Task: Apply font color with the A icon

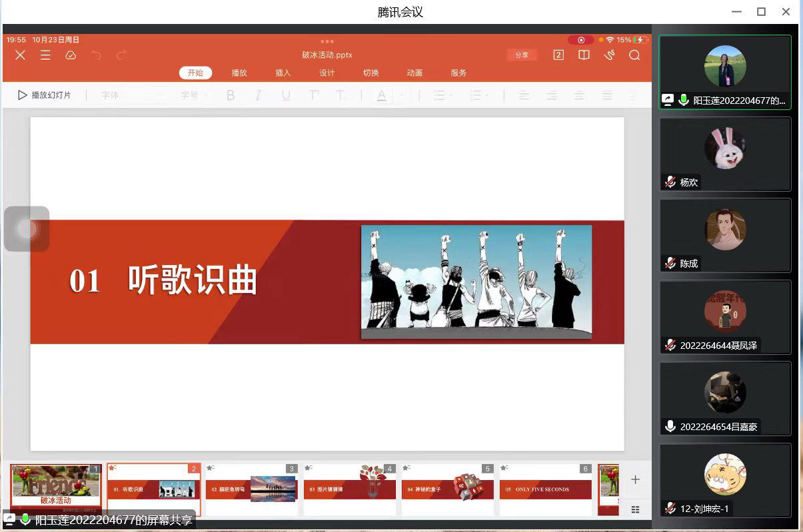Action: pos(381,96)
